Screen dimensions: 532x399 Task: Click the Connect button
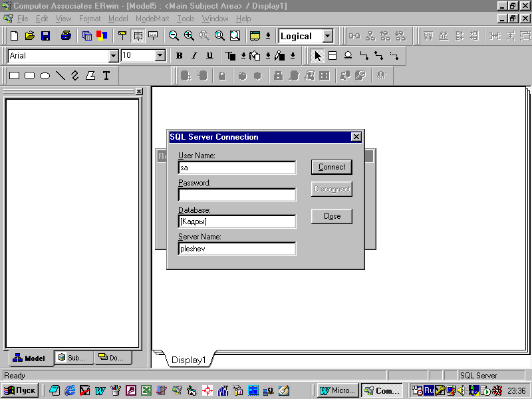(331, 168)
